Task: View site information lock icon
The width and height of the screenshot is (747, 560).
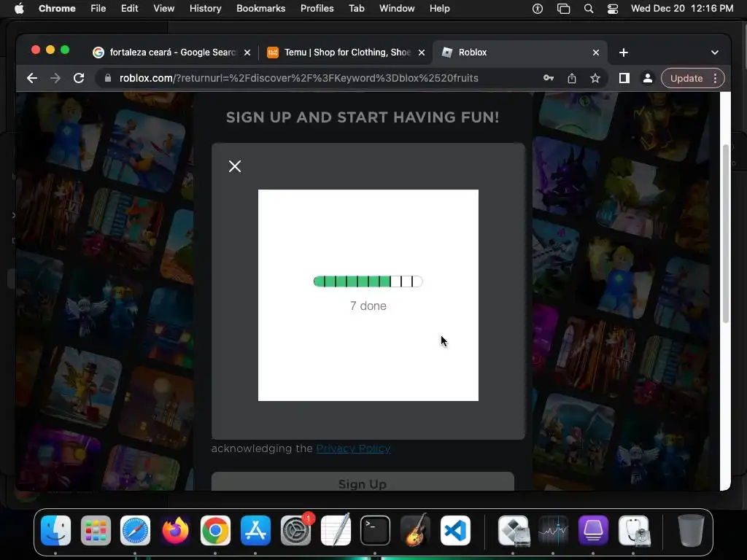Action: click(x=108, y=78)
